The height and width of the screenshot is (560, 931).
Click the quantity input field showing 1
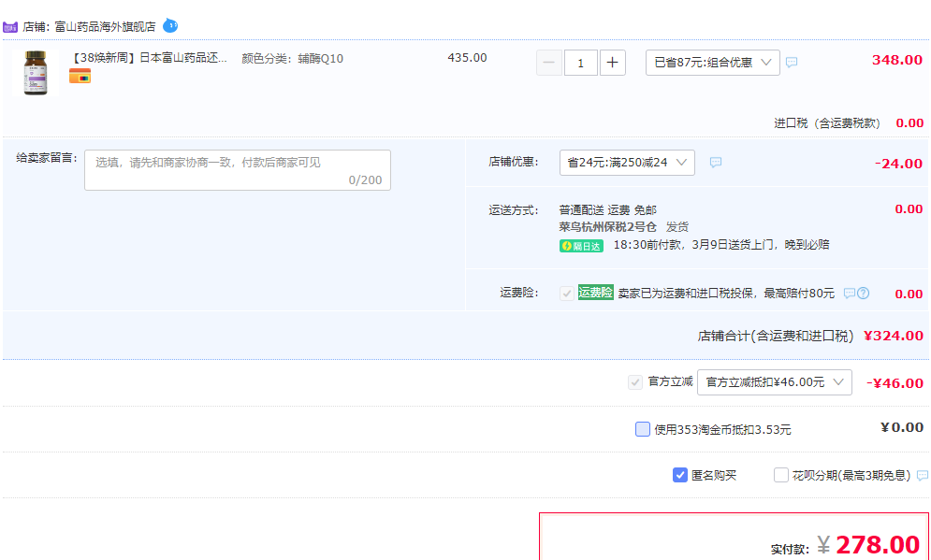tap(581, 63)
